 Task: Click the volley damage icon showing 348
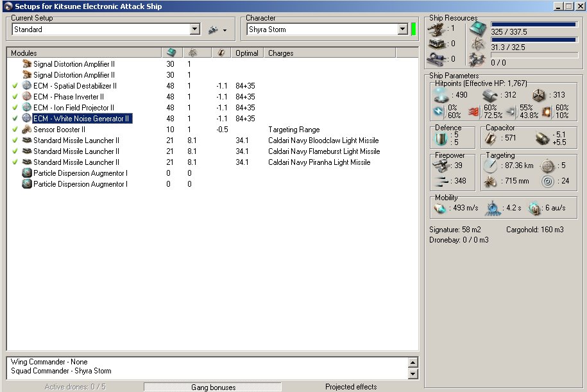click(441, 182)
